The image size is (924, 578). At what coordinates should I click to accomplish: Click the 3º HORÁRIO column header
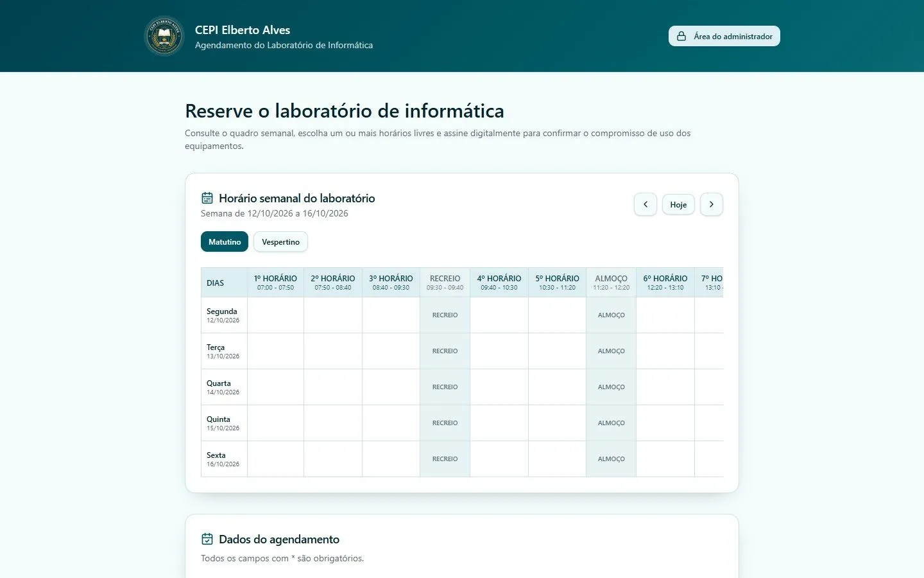click(391, 283)
